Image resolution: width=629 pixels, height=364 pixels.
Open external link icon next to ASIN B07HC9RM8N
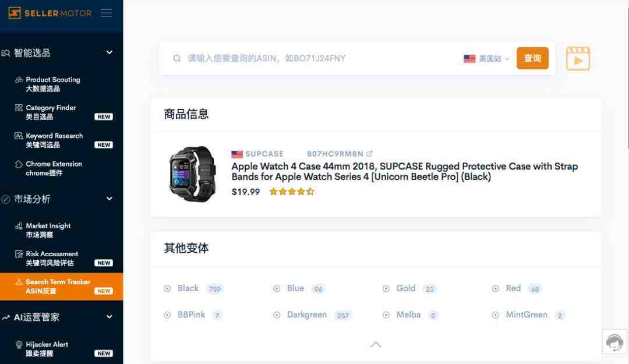point(369,154)
